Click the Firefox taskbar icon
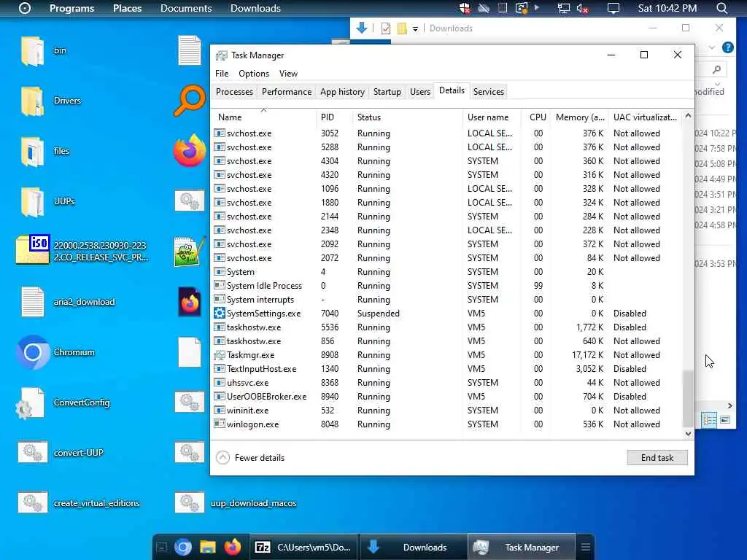The height and width of the screenshot is (560, 747). 233,547
